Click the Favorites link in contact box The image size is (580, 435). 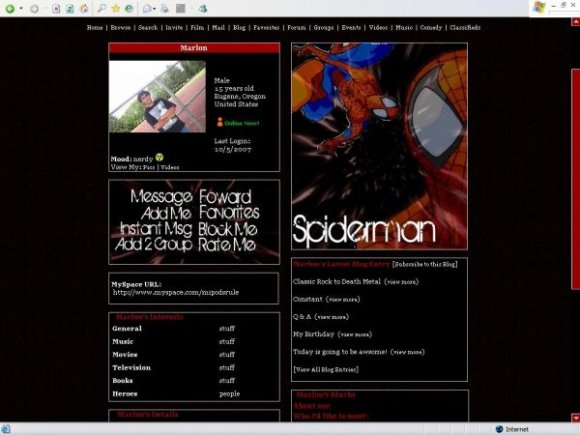[229, 212]
